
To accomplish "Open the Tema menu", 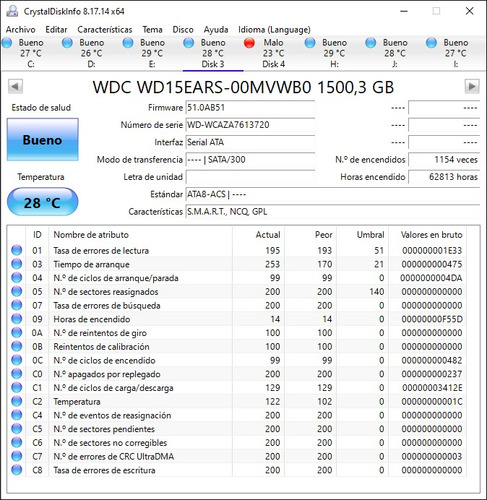I will pos(152,30).
